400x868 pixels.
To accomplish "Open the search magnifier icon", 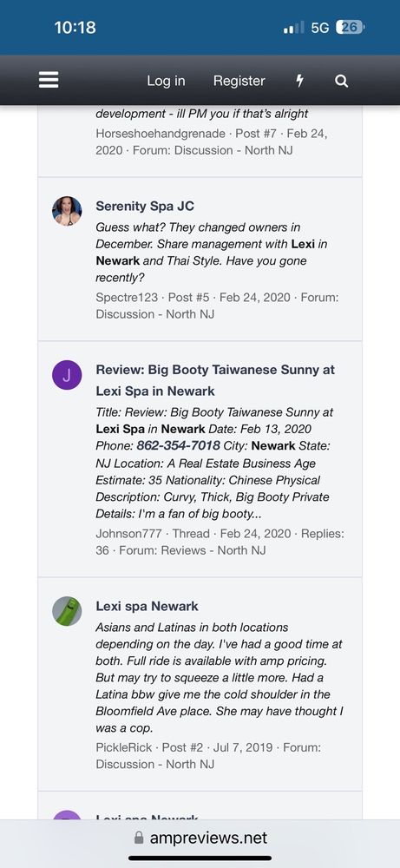I will point(342,81).
